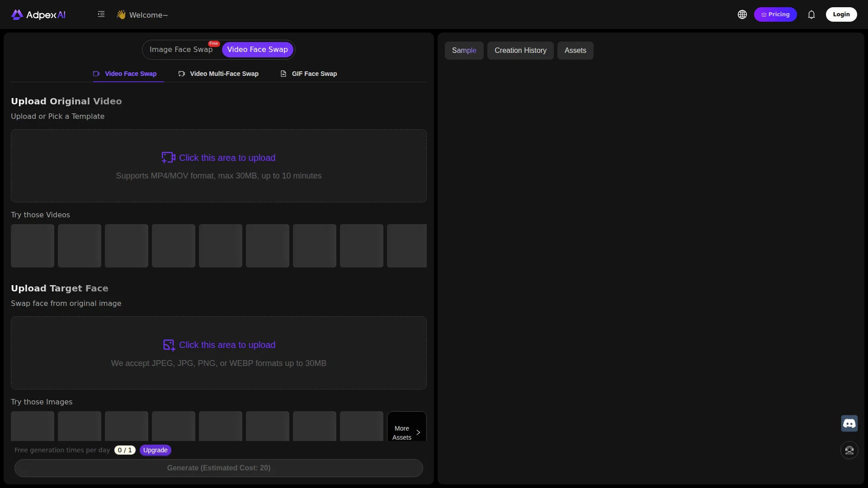Image resolution: width=868 pixels, height=488 pixels.
Task: Click the image upload icon
Action: 169,345
